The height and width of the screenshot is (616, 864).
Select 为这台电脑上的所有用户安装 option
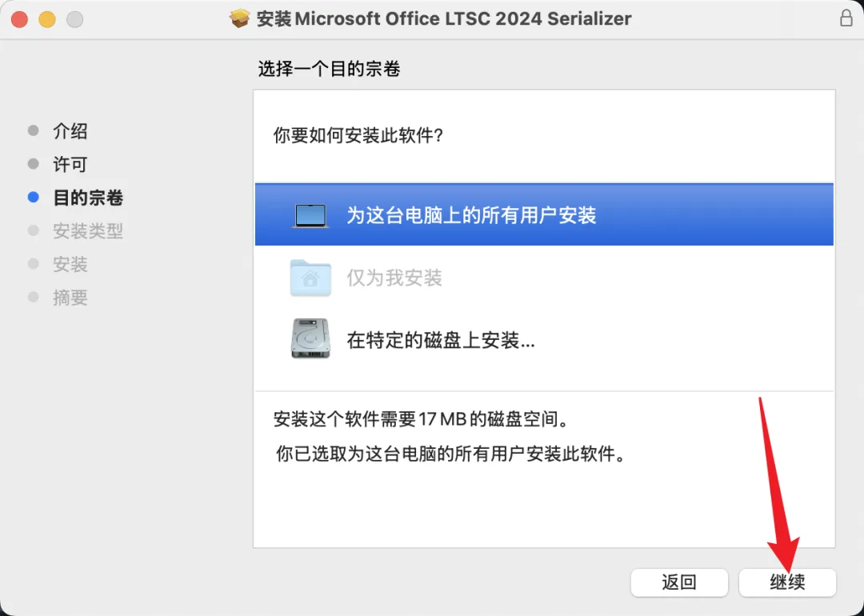coord(544,215)
